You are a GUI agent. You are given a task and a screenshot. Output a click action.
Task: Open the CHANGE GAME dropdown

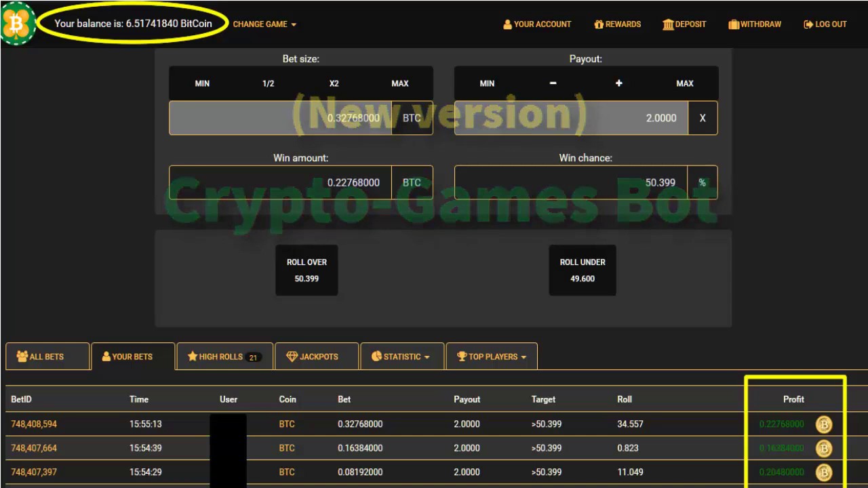click(264, 24)
